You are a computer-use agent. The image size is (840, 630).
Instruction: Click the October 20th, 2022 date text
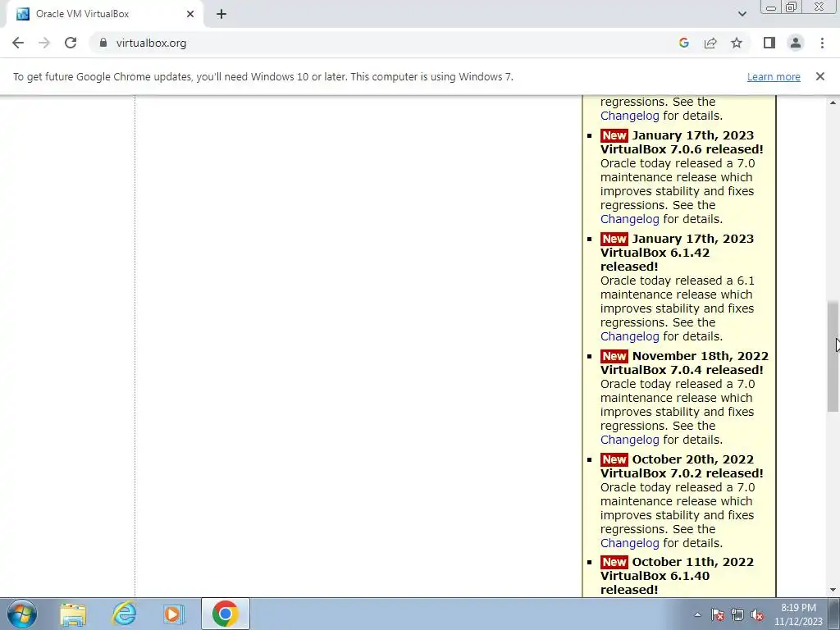click(692, 459)
